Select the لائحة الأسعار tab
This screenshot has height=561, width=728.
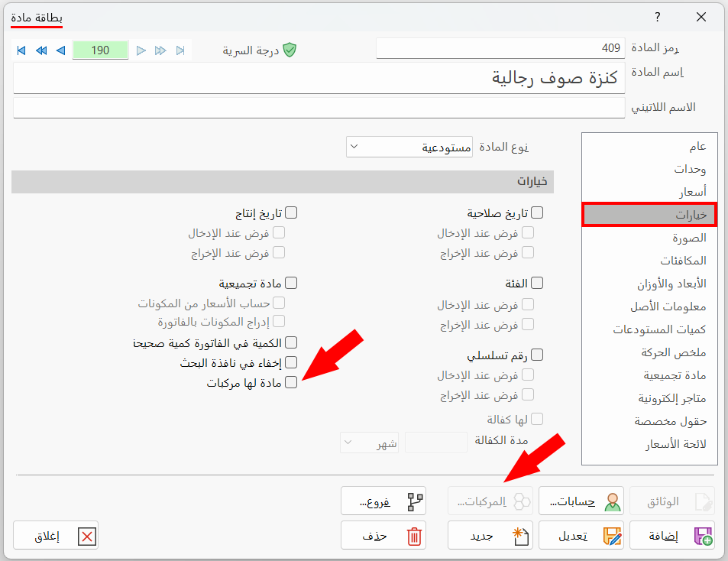click(x=649, y=444)
